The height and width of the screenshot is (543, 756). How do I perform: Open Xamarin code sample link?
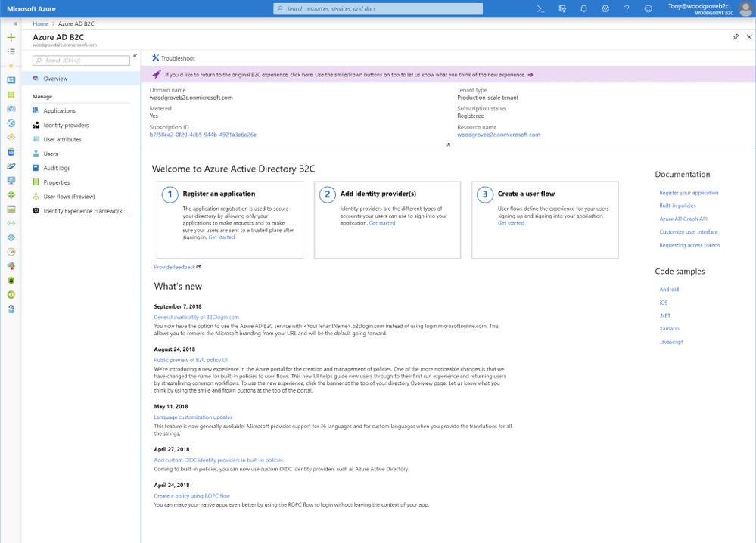[669, 328]
